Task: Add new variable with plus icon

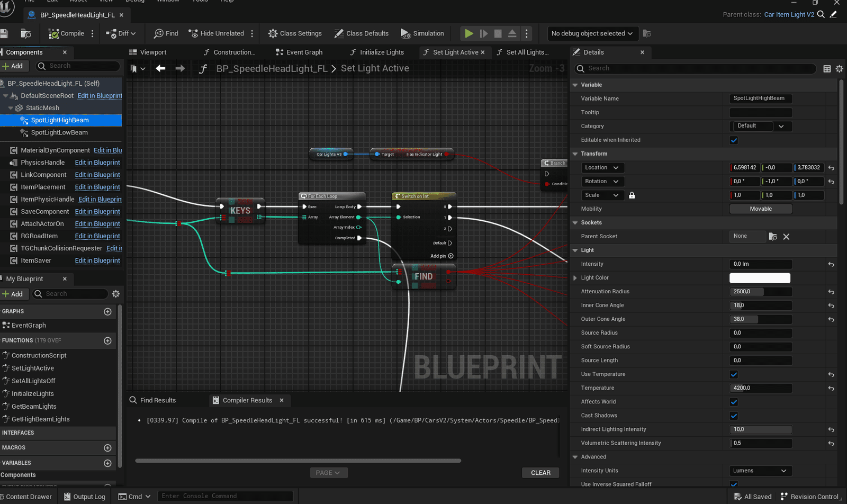Action: point(107,463)
